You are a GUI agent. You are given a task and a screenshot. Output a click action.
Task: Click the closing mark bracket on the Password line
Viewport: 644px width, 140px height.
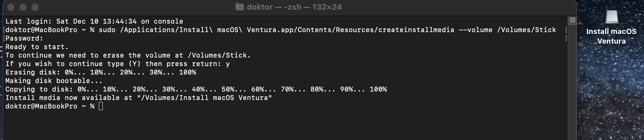(566, 38)
